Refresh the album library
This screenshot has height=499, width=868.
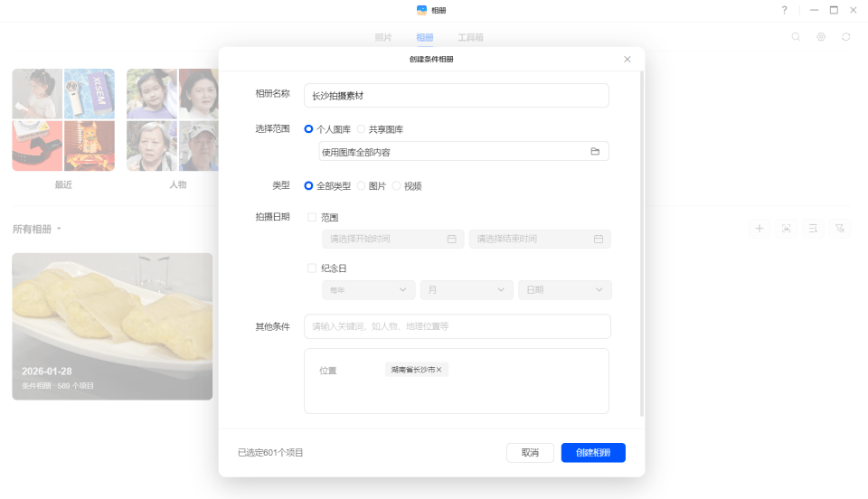[846, 37]
